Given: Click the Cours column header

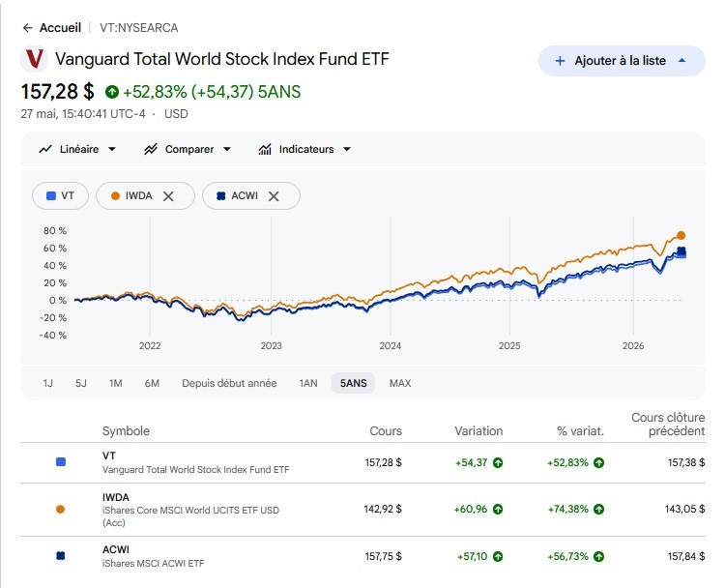Looking at the screenshot, I should click(x=386, y=431).
